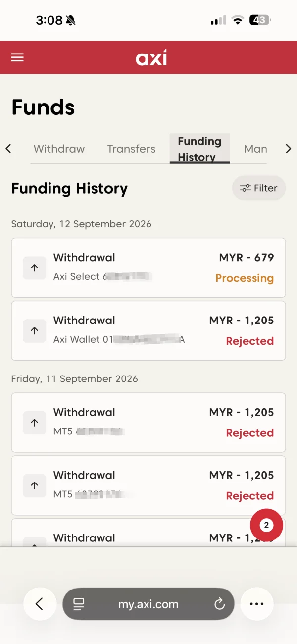The height and width of the screenshot is (644, 297).
Task: Reload page using the refresh icon
Action: point(219,604)
